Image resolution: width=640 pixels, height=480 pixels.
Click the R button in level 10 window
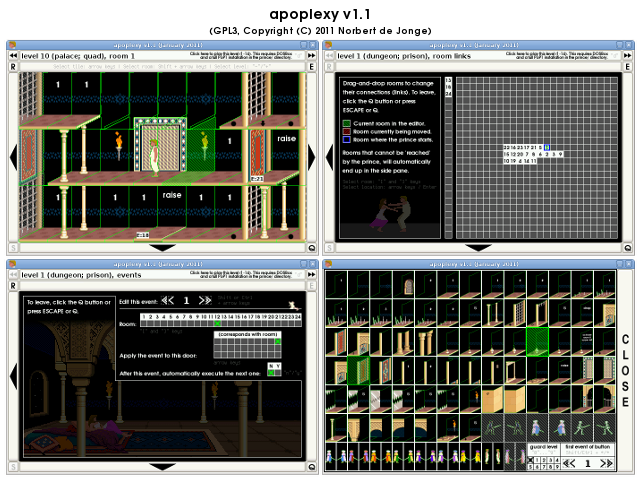tap(13, 67)
